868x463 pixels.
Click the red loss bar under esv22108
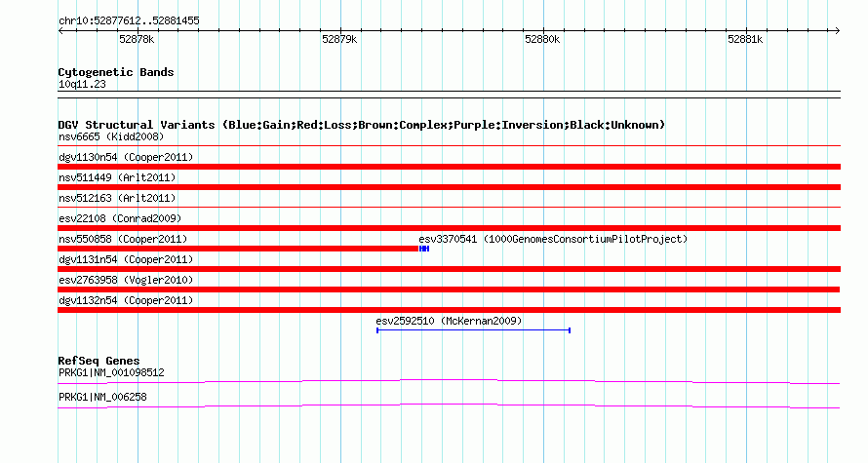(x=449, y=228)
